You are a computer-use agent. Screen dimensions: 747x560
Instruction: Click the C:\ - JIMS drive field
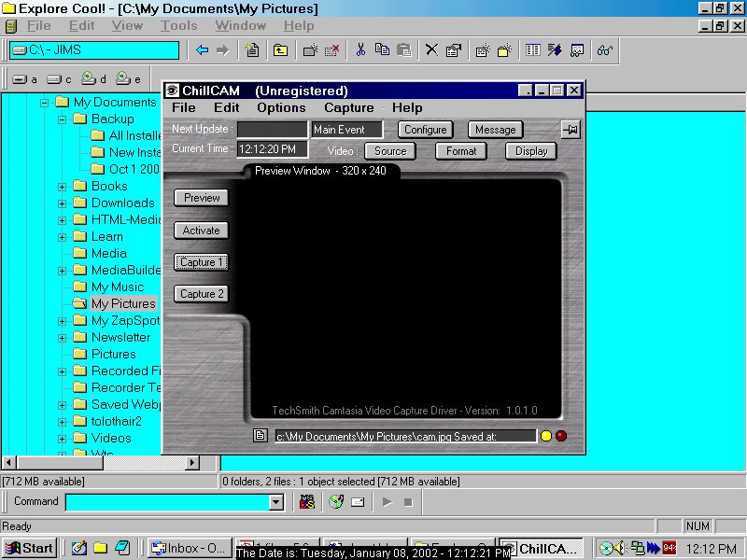pos(94,50)
